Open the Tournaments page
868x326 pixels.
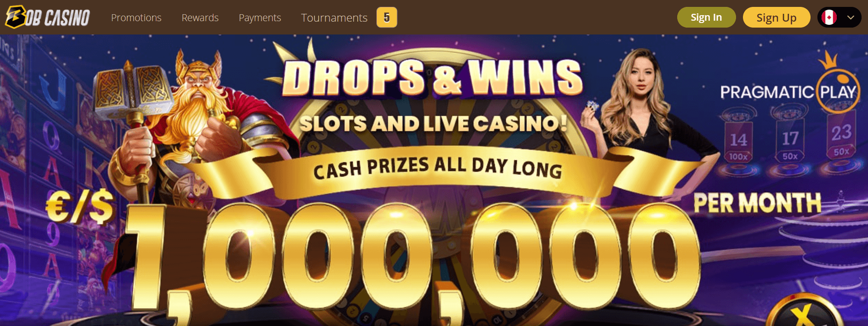[334, 17]
